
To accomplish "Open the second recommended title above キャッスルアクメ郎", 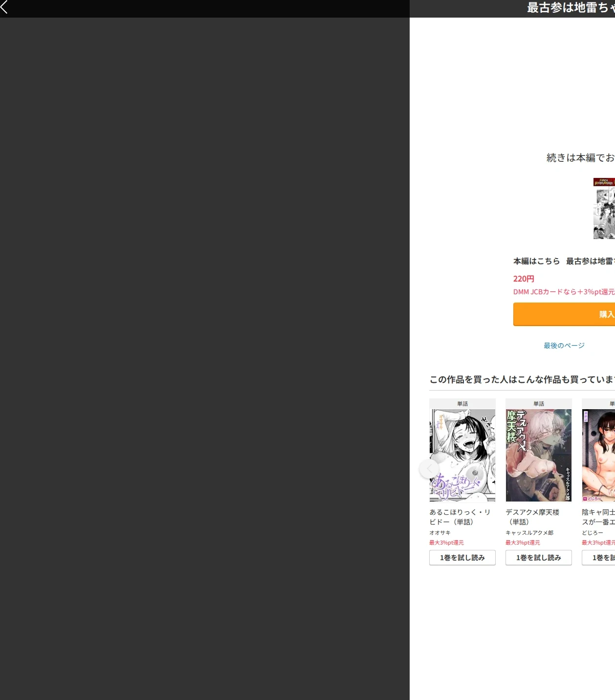I will (x=533, y=517).
